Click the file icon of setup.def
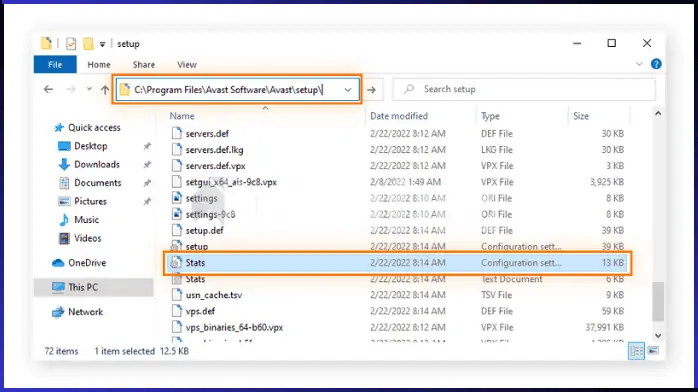Image resolution: width=698 pixels, height=392 pixels. (177, 230)
